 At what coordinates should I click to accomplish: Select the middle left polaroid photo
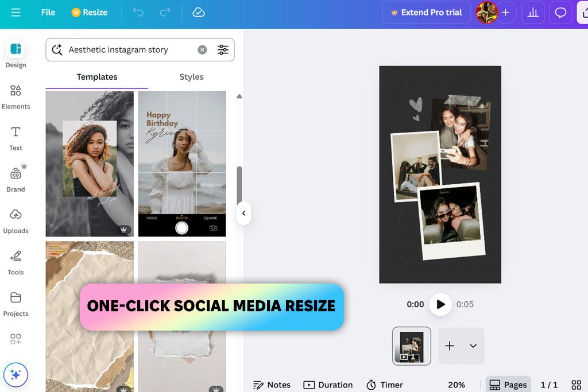click(415, 166)
